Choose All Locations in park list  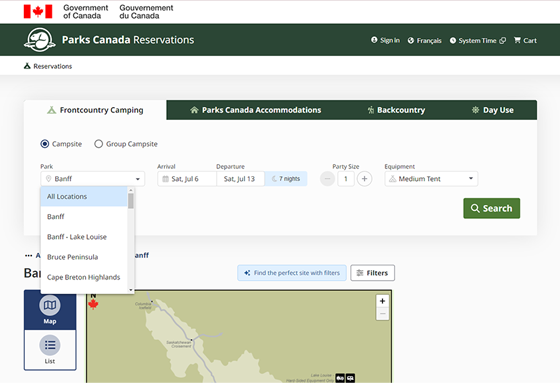(84, 197)
